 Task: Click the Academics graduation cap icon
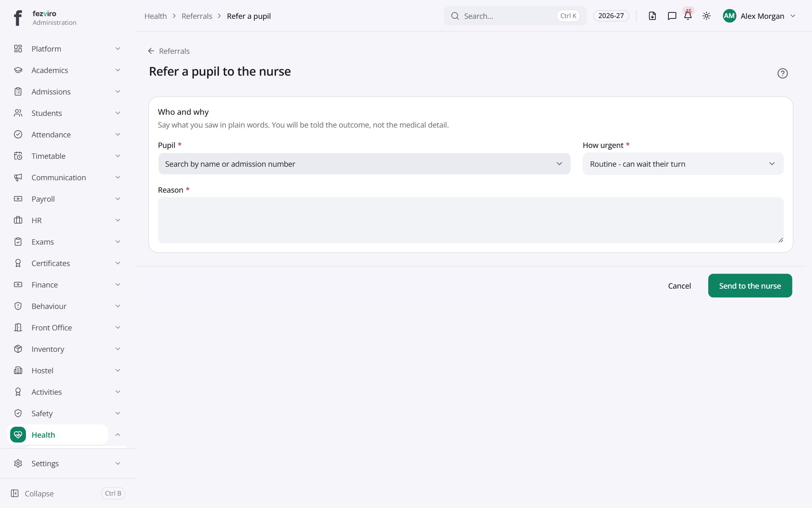coord(18,70)
